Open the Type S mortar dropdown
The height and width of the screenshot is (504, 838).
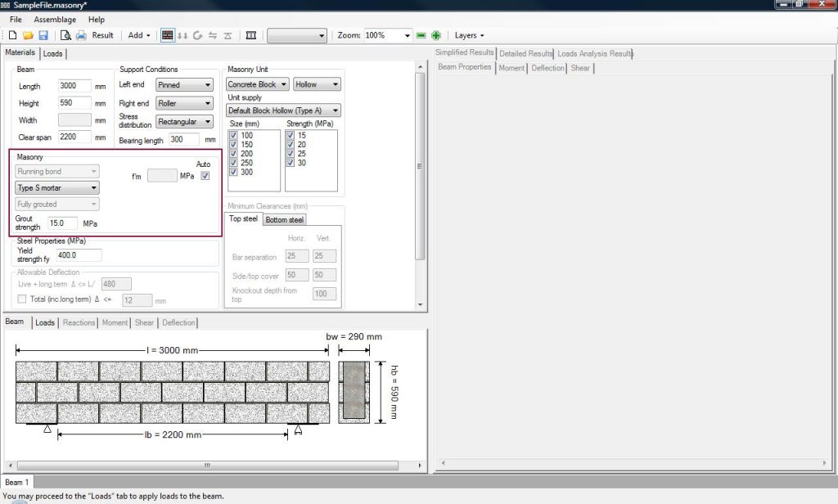(x=56, y=187)
